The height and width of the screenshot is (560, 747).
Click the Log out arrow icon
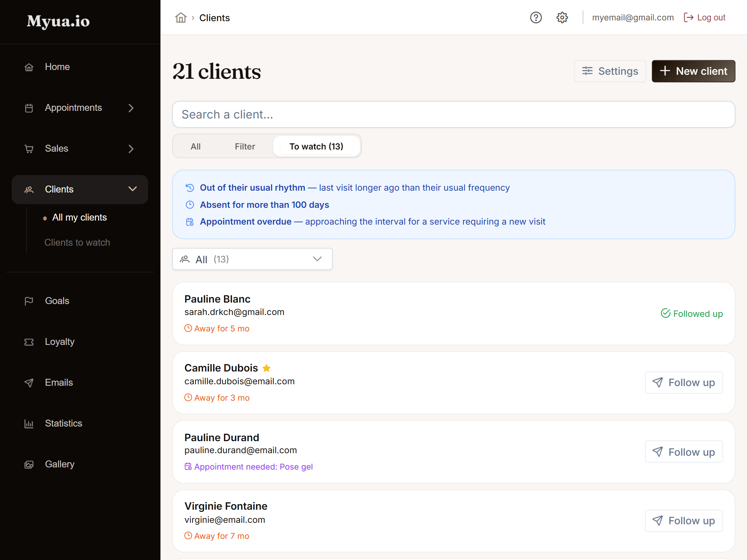(x=689, y=17)
